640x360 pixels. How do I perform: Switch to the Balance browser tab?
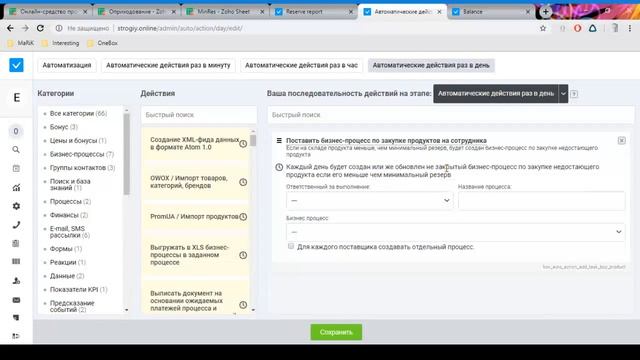pyautogui.click(x=490, y=12)
